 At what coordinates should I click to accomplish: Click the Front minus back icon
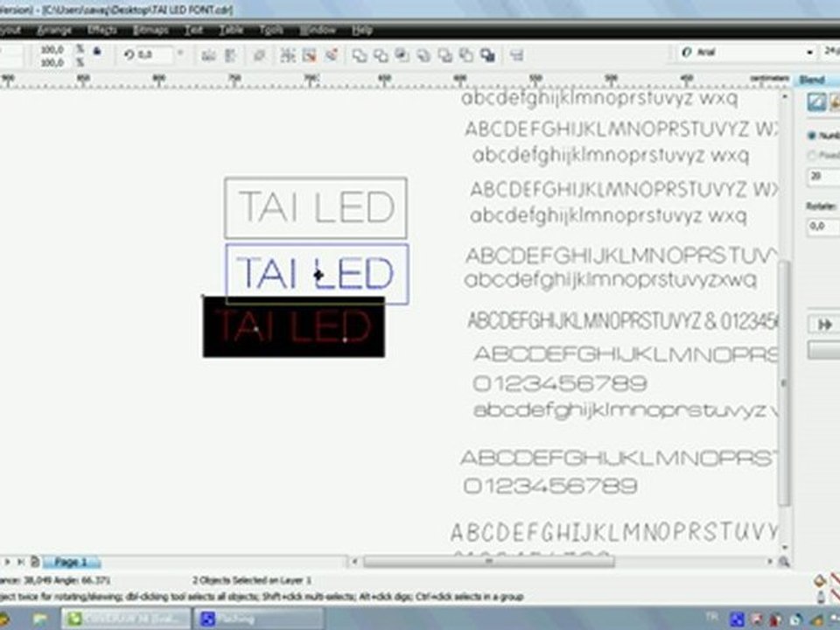tap(445, 55)
